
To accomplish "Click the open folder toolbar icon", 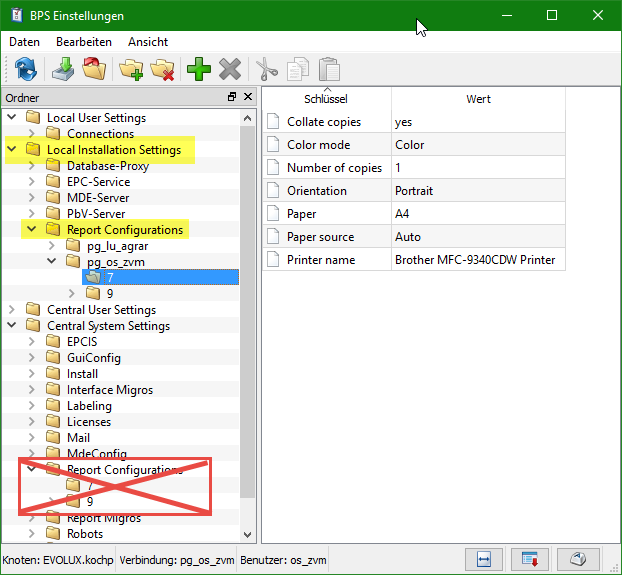I will click(x=93, y=69).
